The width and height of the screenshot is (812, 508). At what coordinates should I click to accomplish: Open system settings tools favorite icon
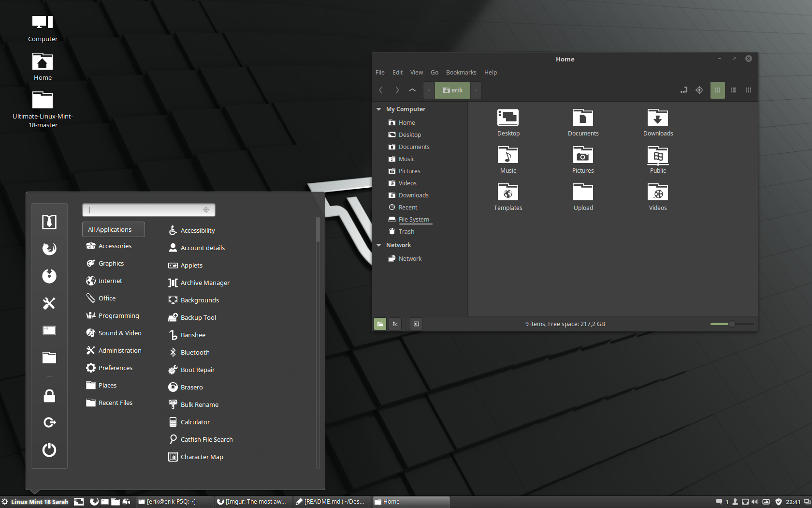click(49, 303)
